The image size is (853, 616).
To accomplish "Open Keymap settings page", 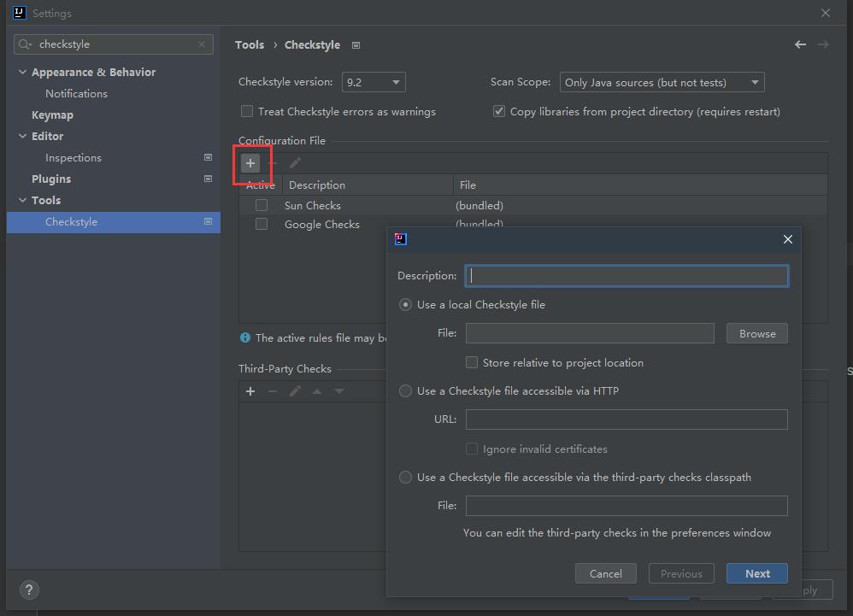I will point(52,114).
